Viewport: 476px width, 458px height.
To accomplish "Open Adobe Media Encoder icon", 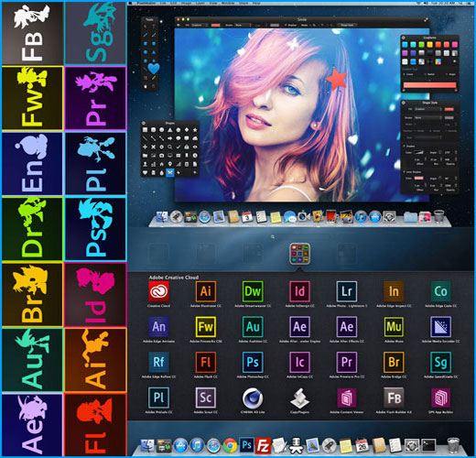I will pyautogui.click(x=440, y=327).
